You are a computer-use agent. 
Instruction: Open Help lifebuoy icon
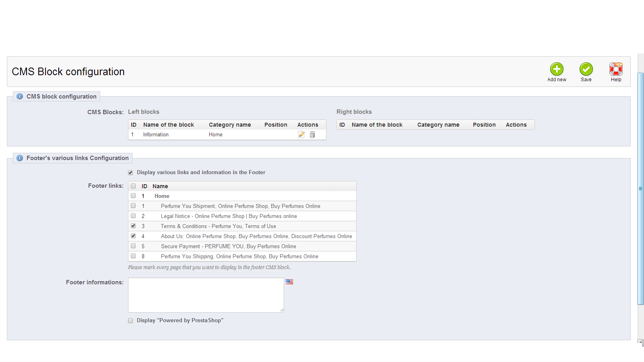616,69
